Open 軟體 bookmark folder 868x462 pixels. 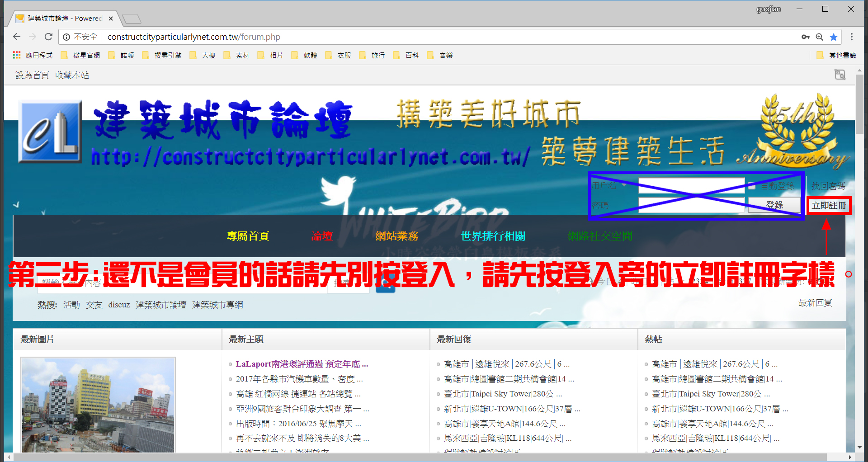[304, 55]
